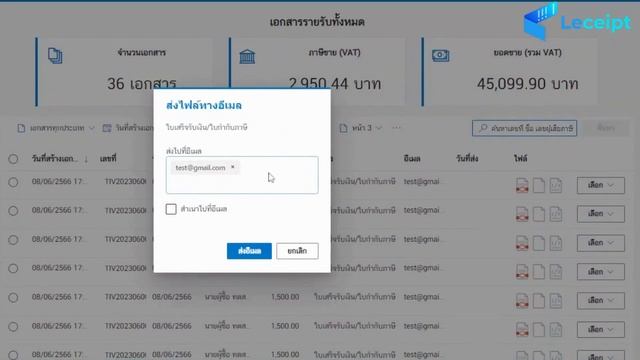Open the calendar date-created filter in toolbar
This screenshot has height=360, width=640.
coord(127,128)
